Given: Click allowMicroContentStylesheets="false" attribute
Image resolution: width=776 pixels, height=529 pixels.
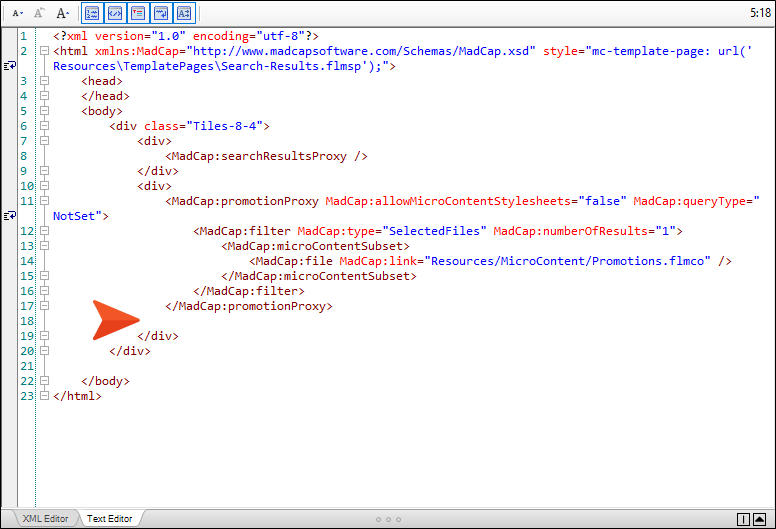Looking at the screenshot, I should (476, 201).
